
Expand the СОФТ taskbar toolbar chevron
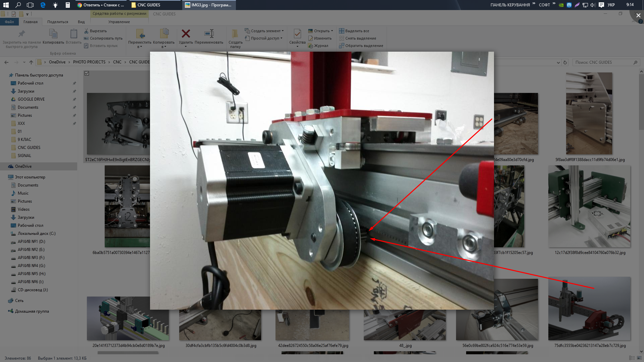pos(554,4)
